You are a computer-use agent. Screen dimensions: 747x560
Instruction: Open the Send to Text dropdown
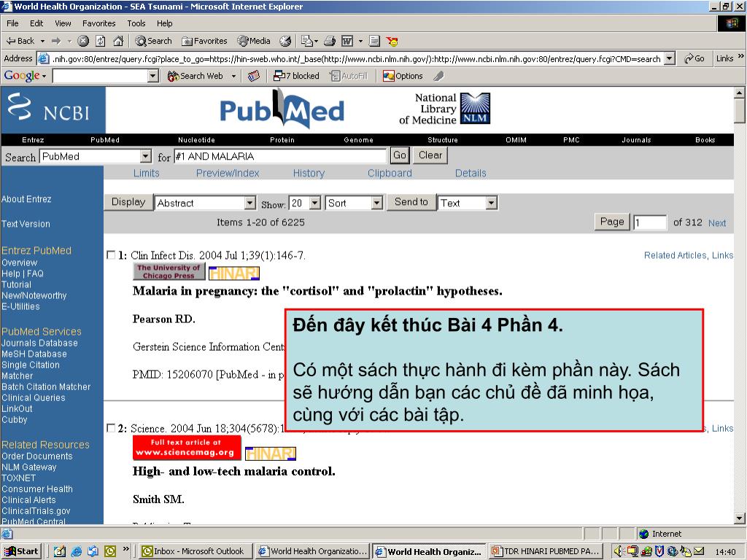pyautogui.click(x=492, y=203)
